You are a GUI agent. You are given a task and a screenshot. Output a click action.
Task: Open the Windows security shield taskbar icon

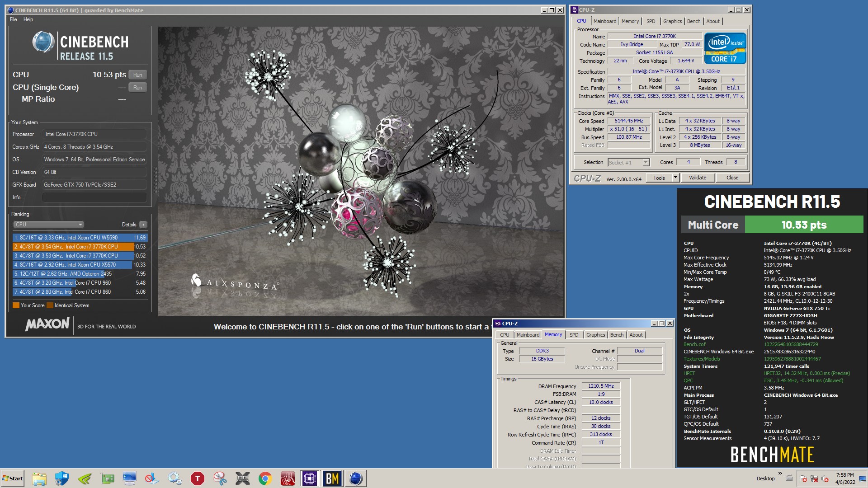click(x=62, y=479)
